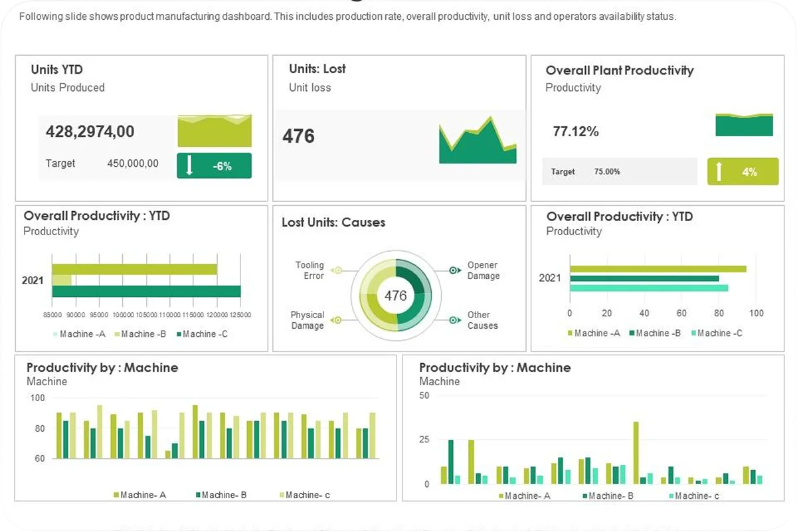Click the Target 75.00% bar

tap(619, 171)
